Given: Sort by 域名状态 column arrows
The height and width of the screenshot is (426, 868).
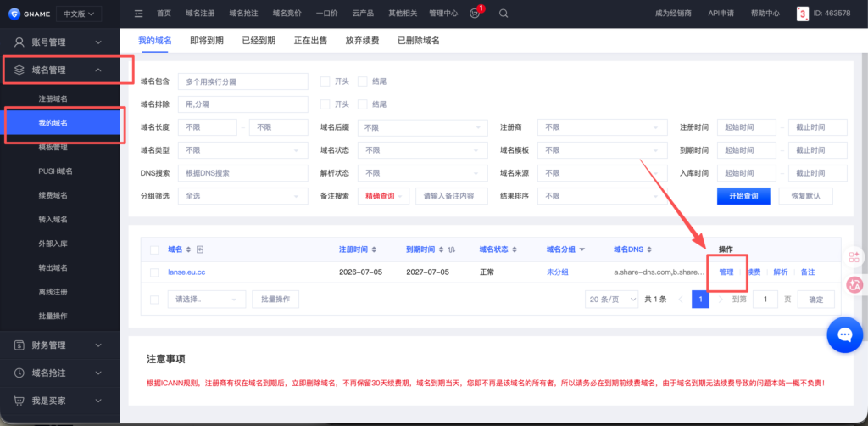Looking at the screenshot, I should tap(515, 249).
